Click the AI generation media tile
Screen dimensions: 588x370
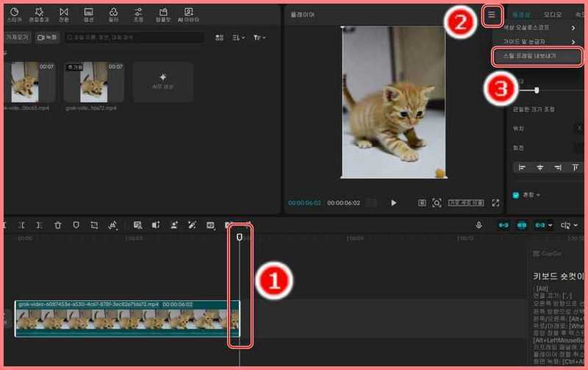[162, 81]
